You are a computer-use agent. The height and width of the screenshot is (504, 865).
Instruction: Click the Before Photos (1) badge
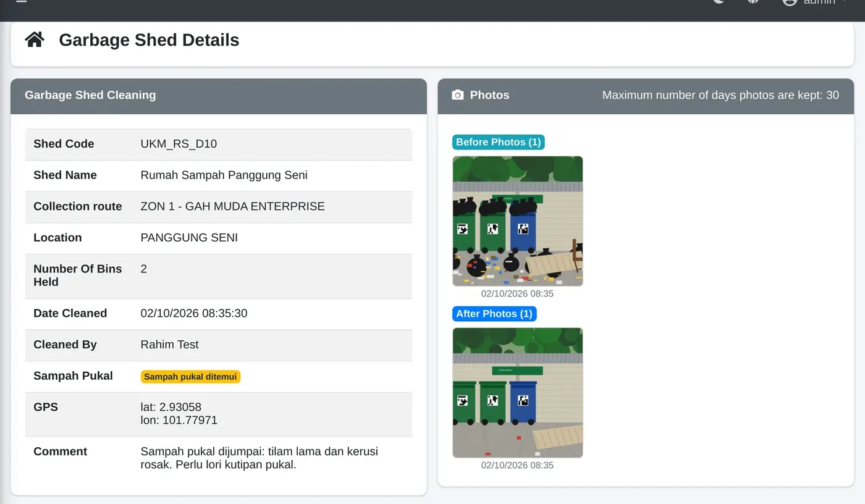click(499, 142)
